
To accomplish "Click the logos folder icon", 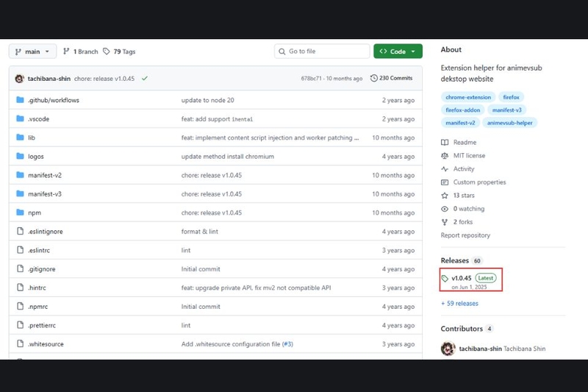I will click(21, 156).
